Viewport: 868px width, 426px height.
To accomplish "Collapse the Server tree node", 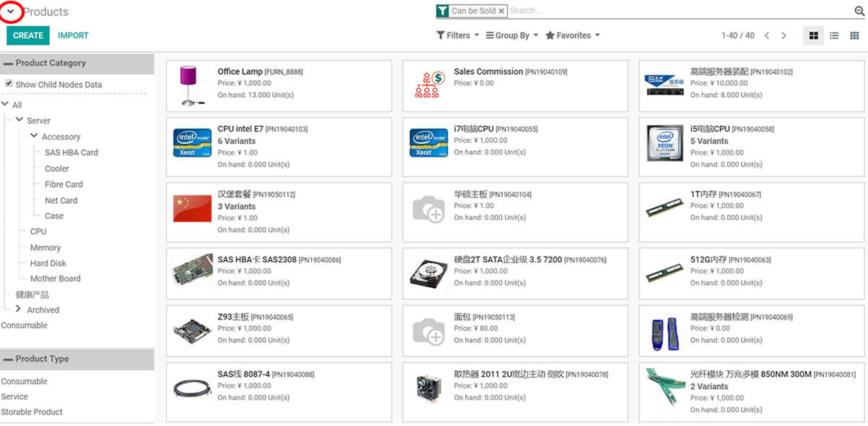I will click(20, 120).
